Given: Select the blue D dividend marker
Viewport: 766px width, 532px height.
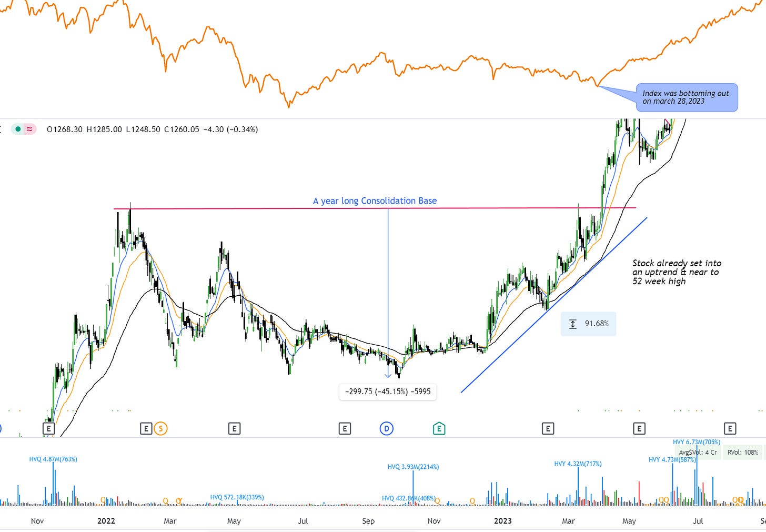Looking at the screenshot, I should coord(387,429).
